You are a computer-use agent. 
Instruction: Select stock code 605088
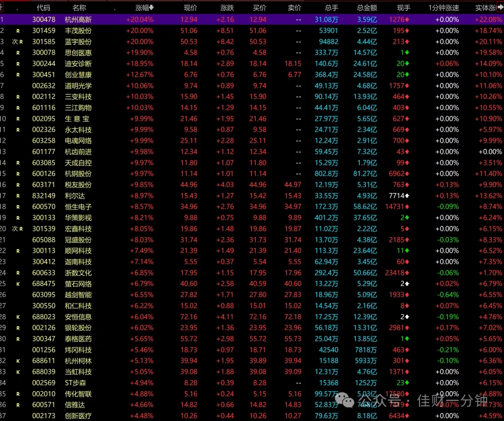[44, 240]
